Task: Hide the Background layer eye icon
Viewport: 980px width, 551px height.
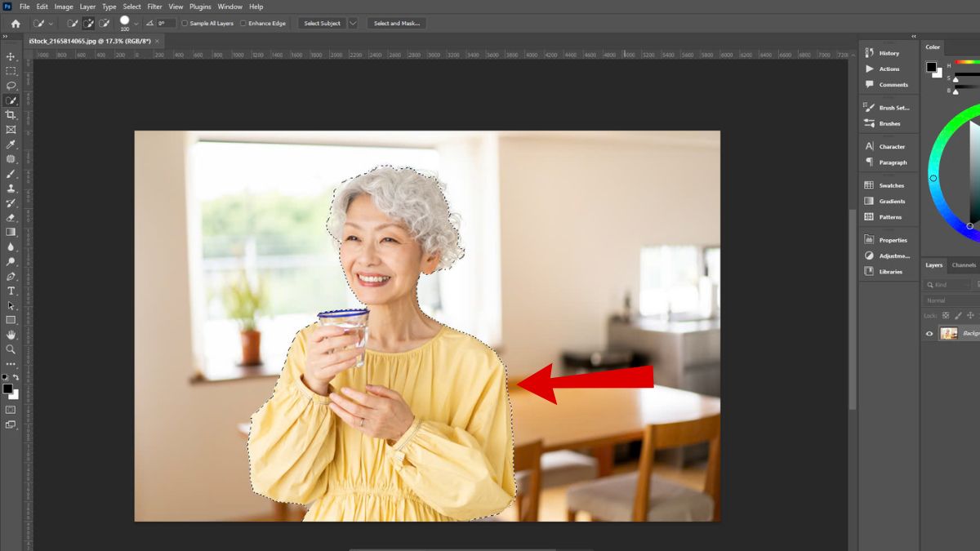Action: coord(929,333)
